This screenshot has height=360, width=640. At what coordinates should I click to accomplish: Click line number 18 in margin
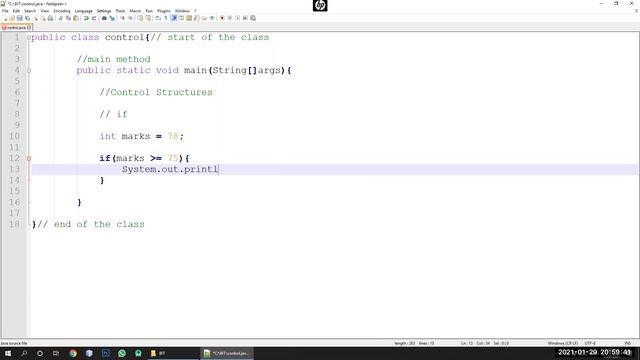14,224
